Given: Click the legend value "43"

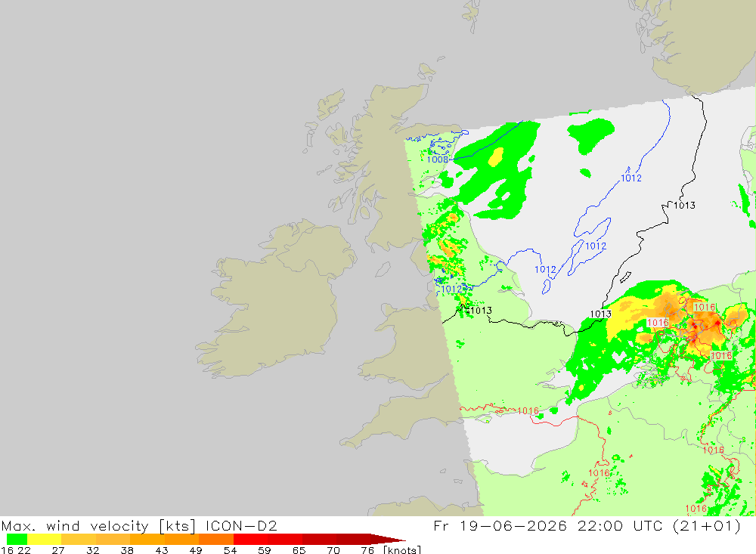Looking at the screenshot, I should [x=162, y=550].
